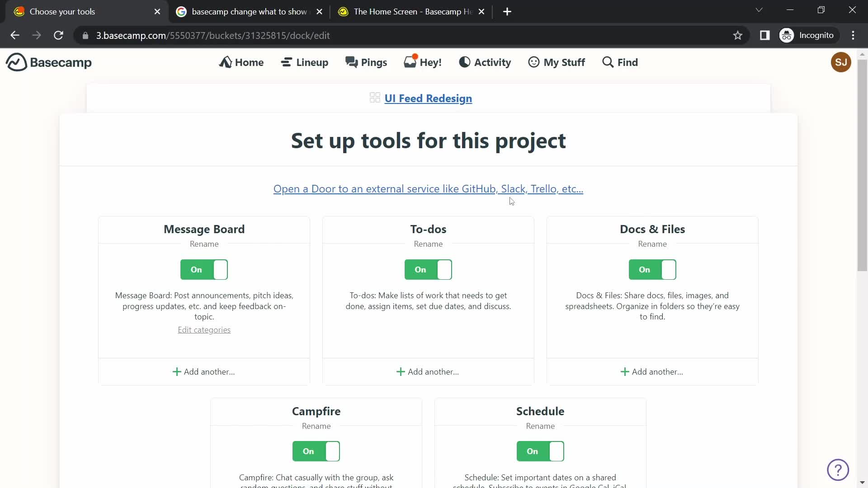This screenshot has height=488, width=868.
Task: Click the Hey! notification icon
Action: click(x=424, y=62)
